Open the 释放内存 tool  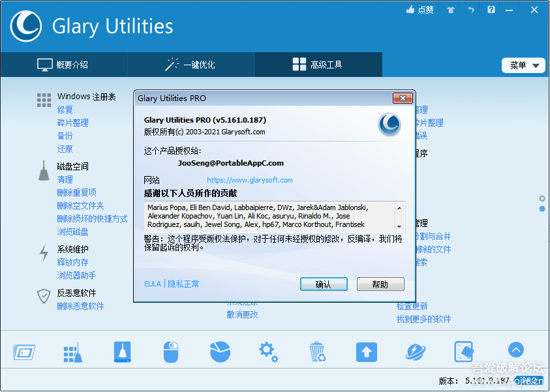(x=72, y=262)
